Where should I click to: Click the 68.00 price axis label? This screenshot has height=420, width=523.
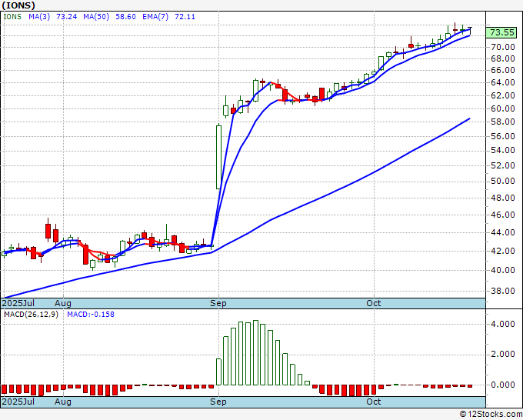(x=502, y=58)
